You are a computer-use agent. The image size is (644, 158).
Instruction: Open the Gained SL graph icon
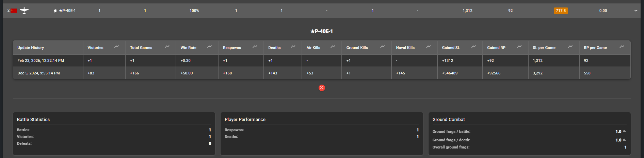tap(473, 47)
